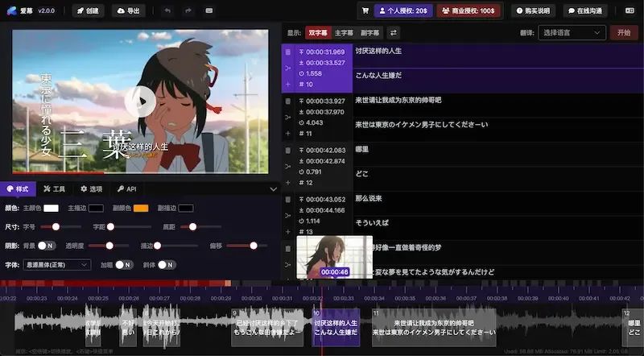Toggle the 背景 shadow switch
Viewport: 644px width, 356px height.
(47, 246)
